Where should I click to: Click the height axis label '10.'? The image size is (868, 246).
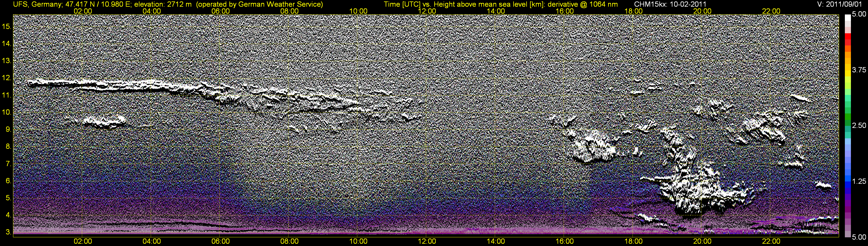(x=7, y=112)
